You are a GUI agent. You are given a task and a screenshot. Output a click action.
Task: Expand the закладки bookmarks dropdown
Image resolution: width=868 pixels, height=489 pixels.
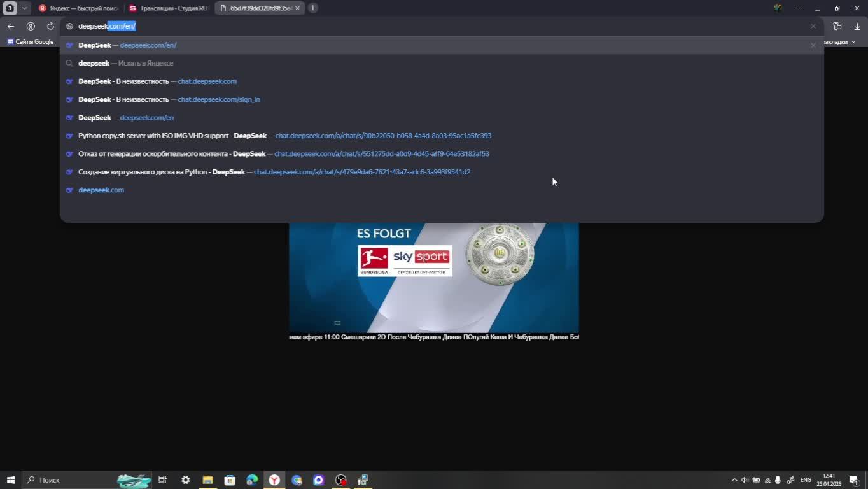tap(839, 42)
